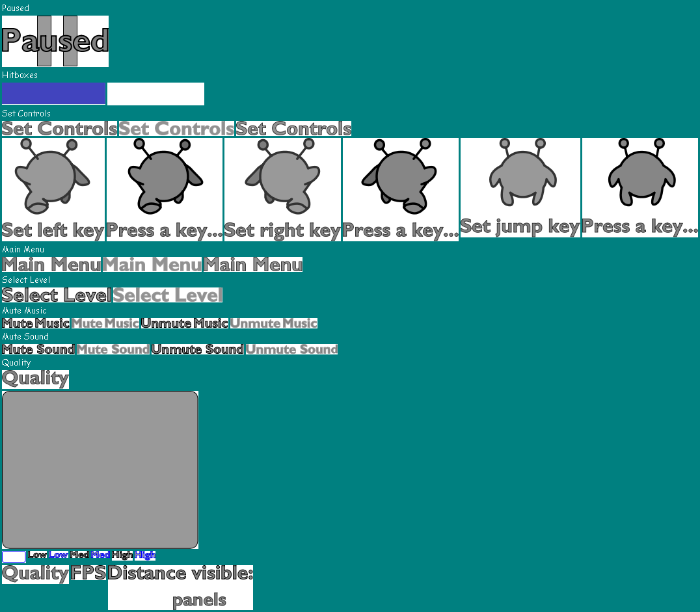Click the alien in the frame right of Set right key

coord(399,177)
